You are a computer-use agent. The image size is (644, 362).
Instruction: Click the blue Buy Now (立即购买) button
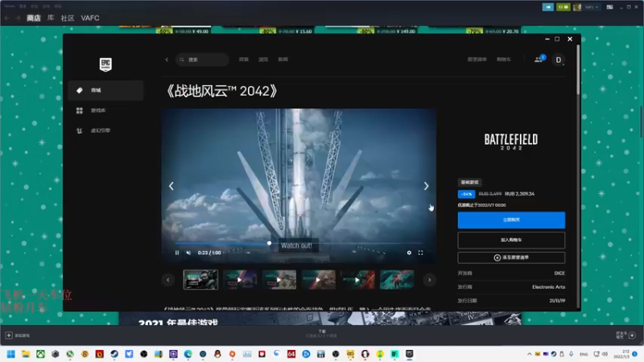(511, 220)
